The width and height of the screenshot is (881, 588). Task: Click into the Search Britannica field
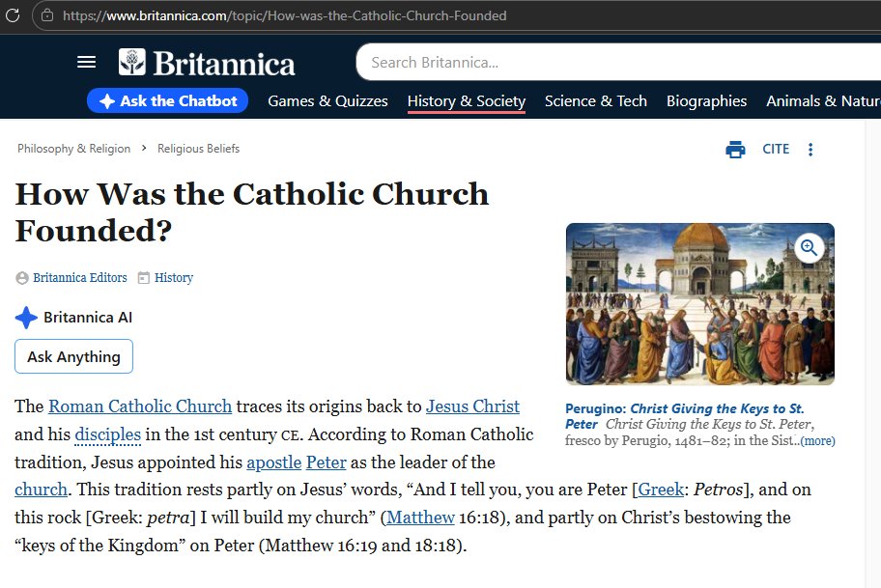coord(618,63)
